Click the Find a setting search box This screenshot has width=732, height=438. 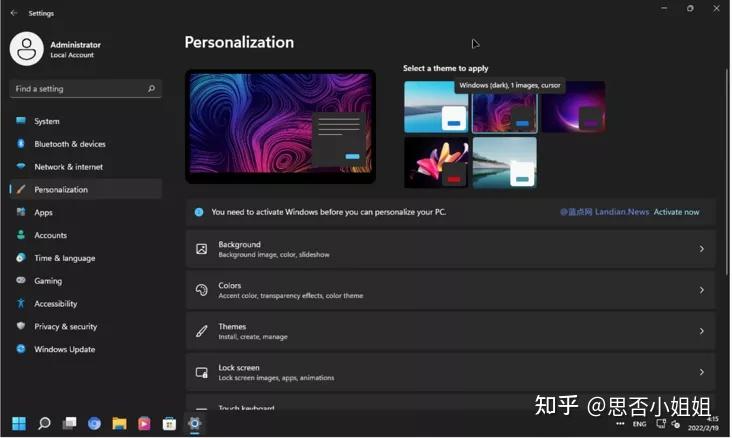85,89
